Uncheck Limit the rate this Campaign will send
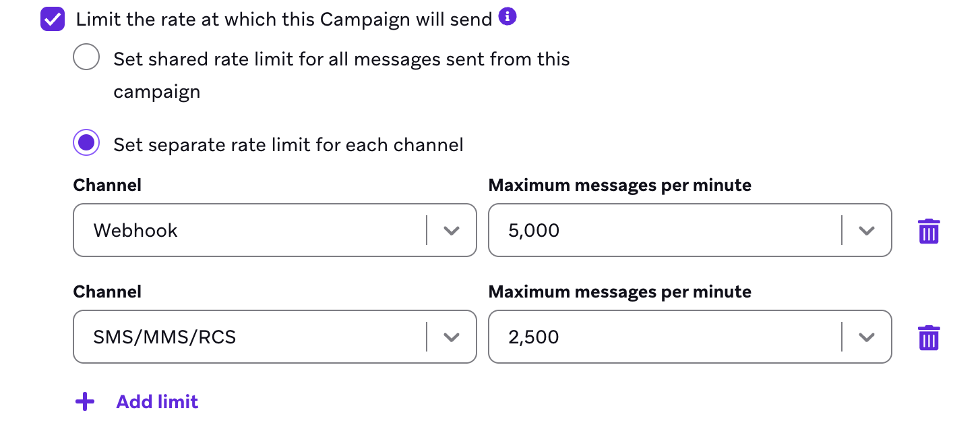 (52, 19)
